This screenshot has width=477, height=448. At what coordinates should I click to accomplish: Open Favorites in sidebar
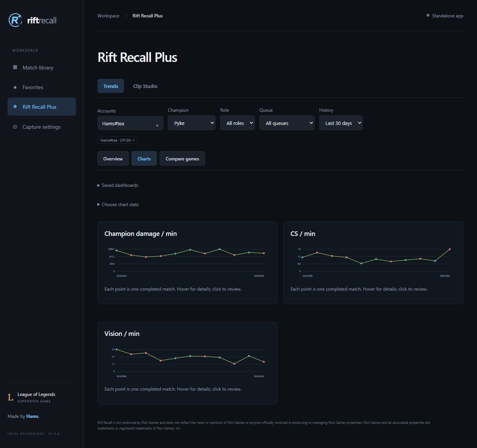pyautogui.click(x=42, y=87)
